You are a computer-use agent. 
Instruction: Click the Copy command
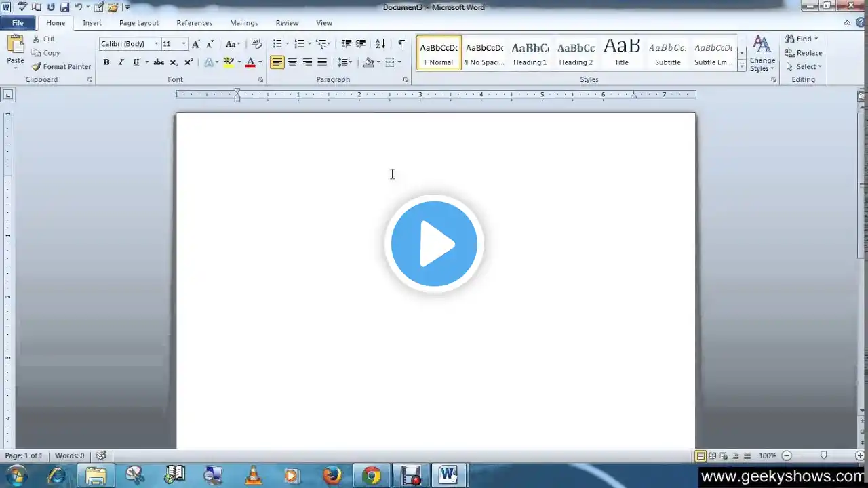(x=45, y=53)
